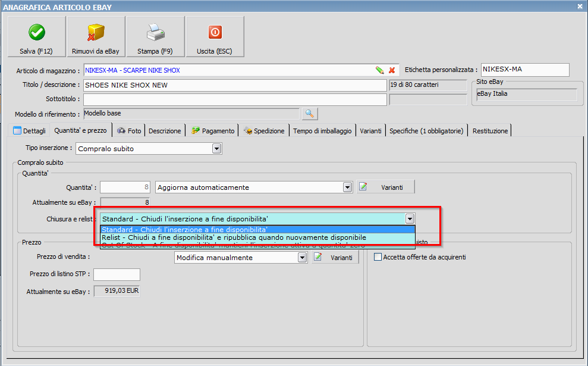The height and width of the screenshot is (366, 588).
Task: Click the red X to clear Articolo di magazzino
Action: [392, 70]
